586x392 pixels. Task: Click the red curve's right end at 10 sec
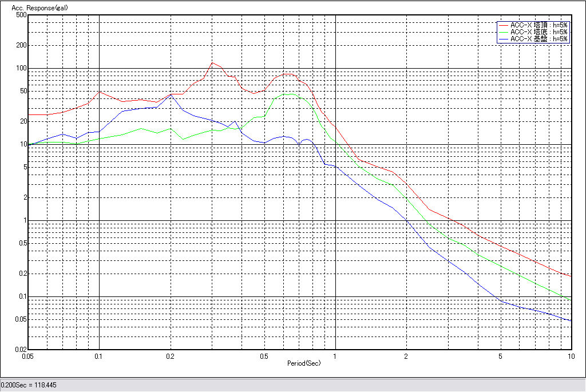point(571,276)
